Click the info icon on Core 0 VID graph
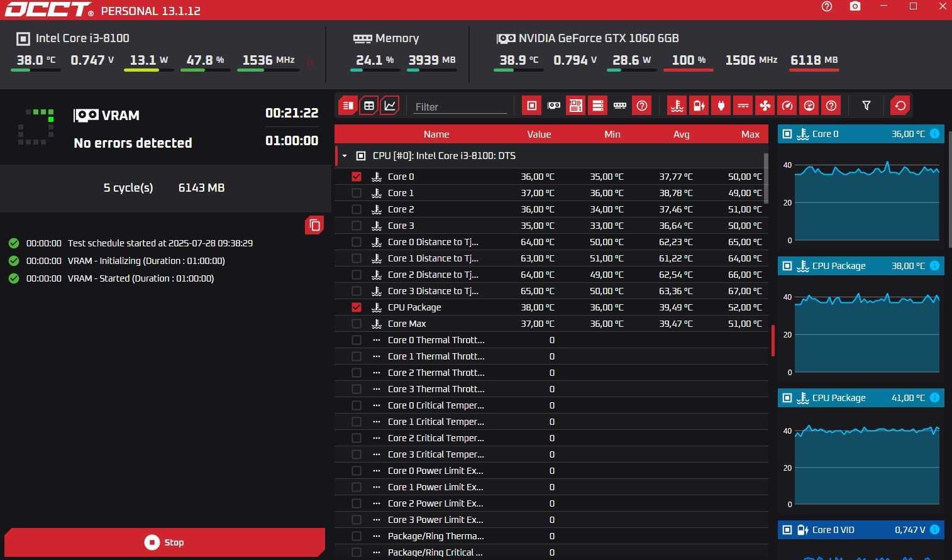This screenshot has height=560, width=952. pos(934,529)
